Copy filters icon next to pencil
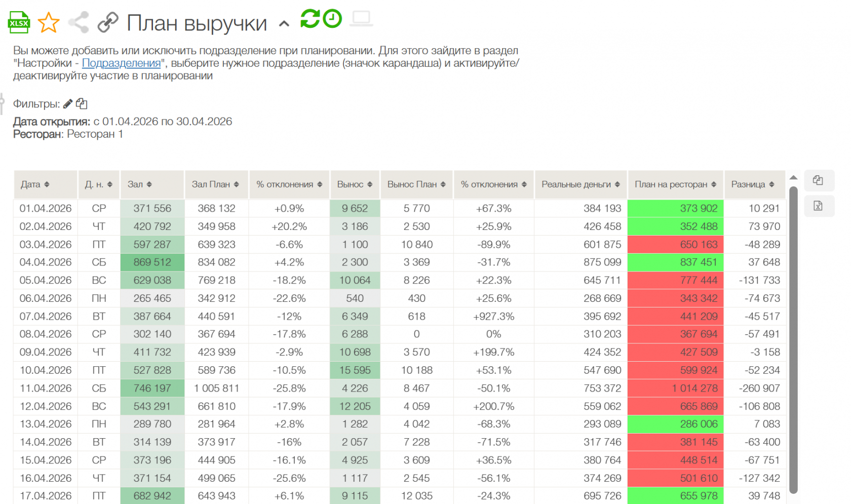 tap(82, 104)
